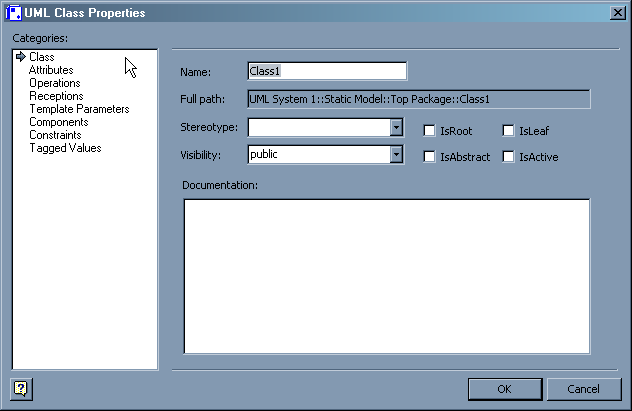Image resolution: width=632 pixels, height=411 pixels.
Task: Go to the Constraints category
Action: tap(55, 135)
